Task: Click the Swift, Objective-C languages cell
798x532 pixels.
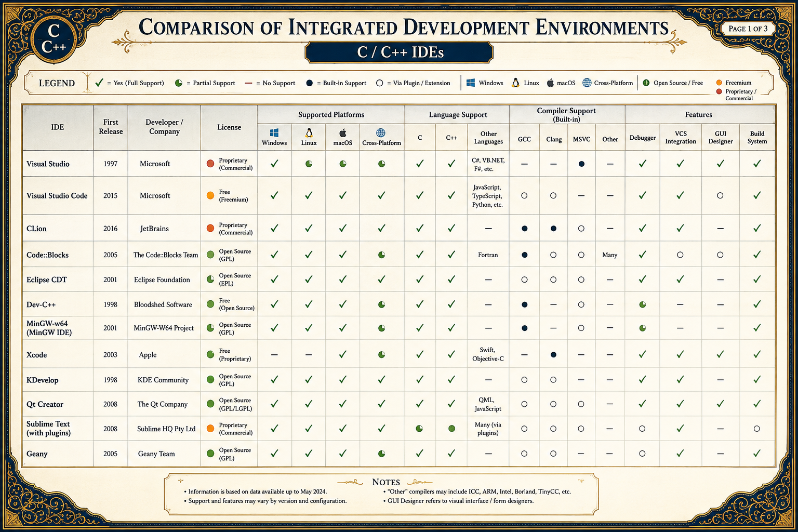Action: click(x=488, y=354)
